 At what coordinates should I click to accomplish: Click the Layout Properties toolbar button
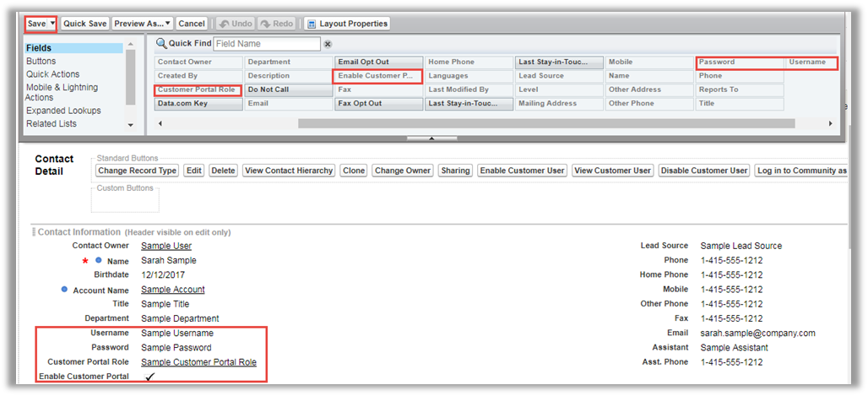click(347, 24)
